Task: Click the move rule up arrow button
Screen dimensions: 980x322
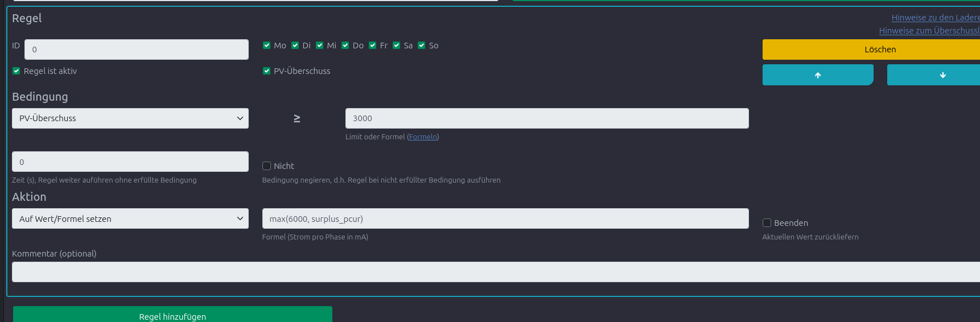Action: click(x=817, y=75)
